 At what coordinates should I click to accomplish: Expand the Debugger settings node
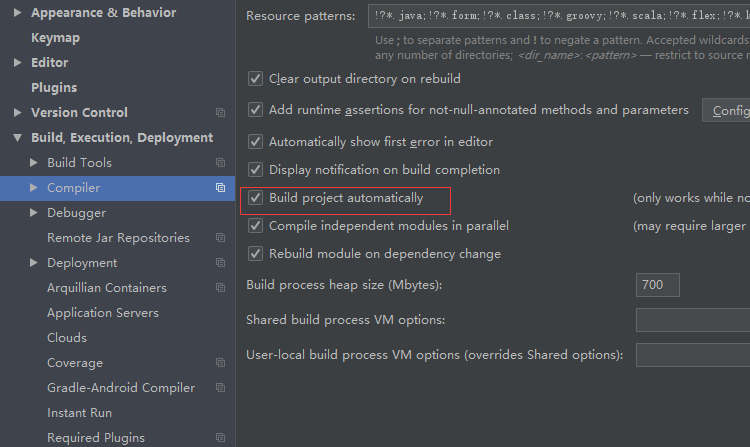[x=35, y=213]
